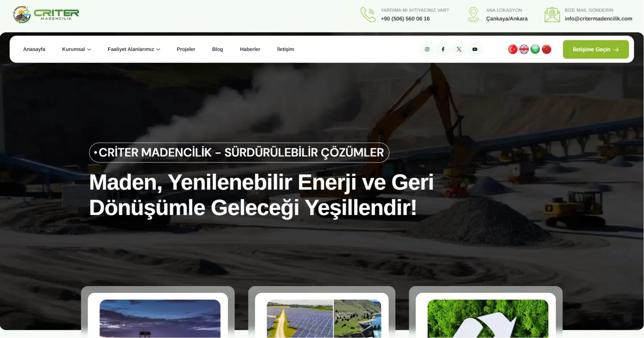
Task: Open the X (Twitter) social icon
Action: click(x=459, y=49)
